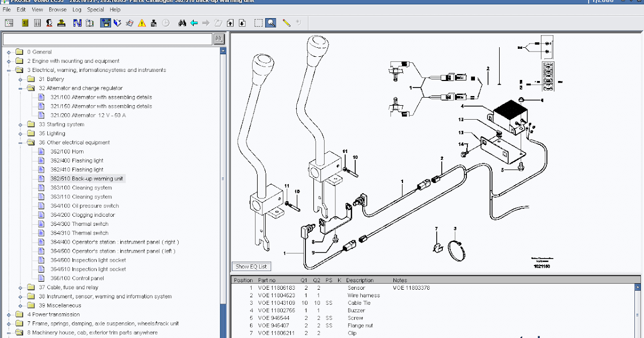The height and width of the screenshot is (338, 644).
Task: Collapse the 3 Electrical, warning tree node
Action: click(9, 70)
